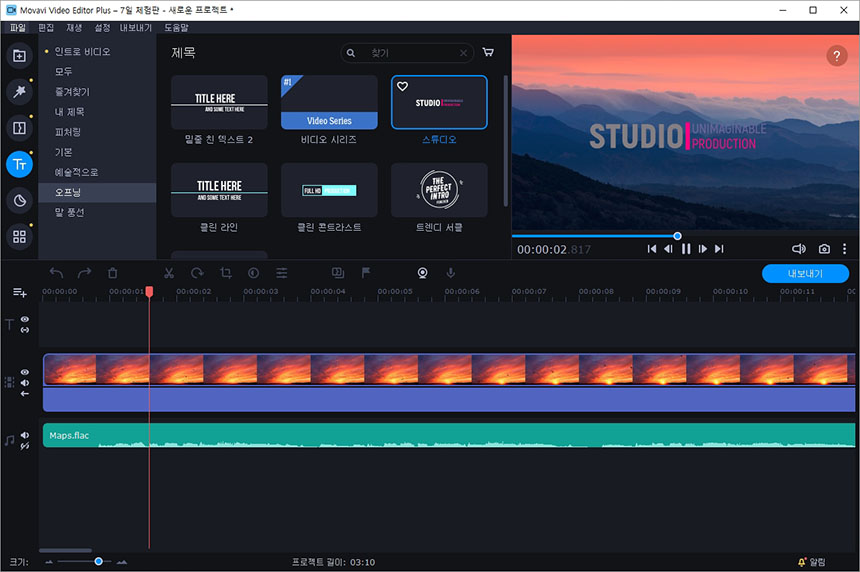Open clip properties sliders icon

click(281, 273)
